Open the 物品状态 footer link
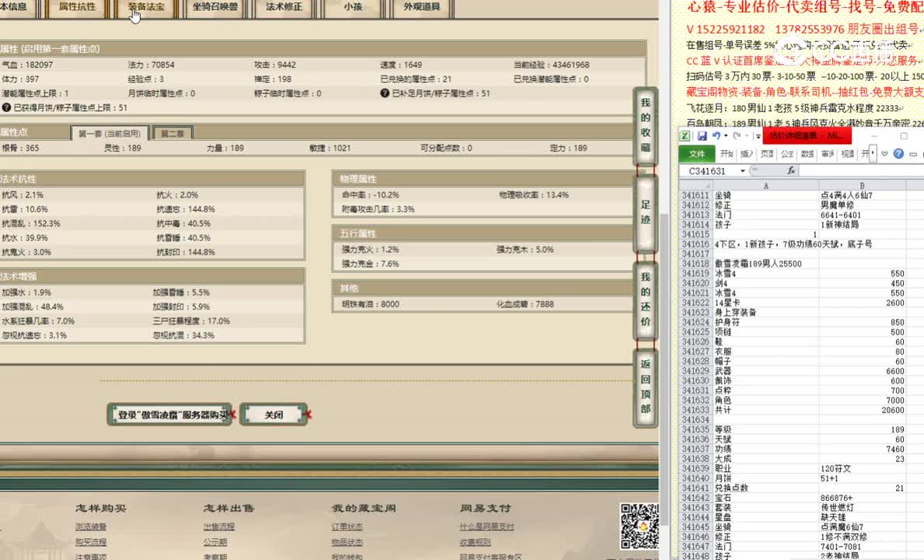Screen dimensions: 924x560 (347, 542)
